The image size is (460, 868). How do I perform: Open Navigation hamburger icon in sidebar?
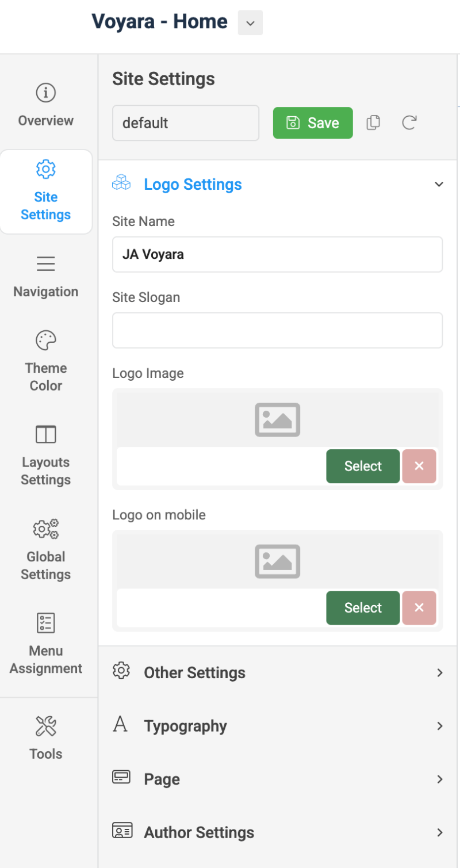click(x=45, y=263)
